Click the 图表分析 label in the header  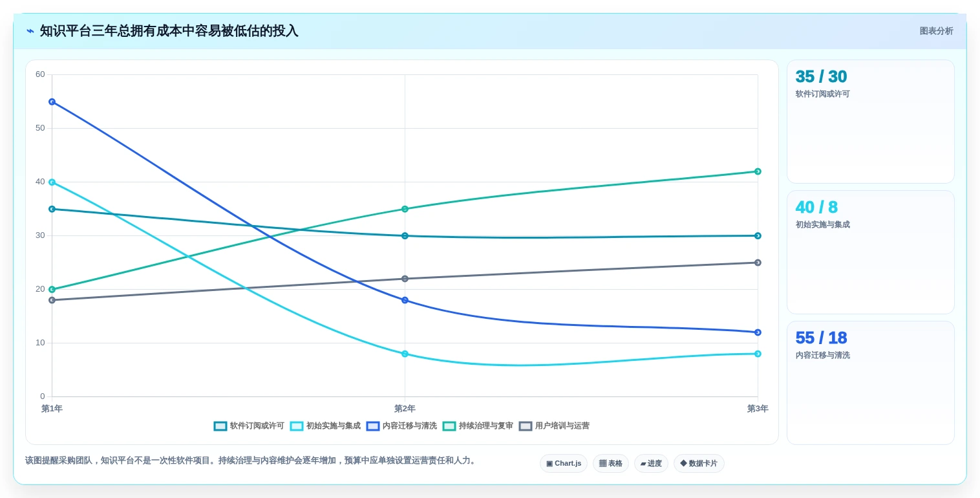point(936,31)
